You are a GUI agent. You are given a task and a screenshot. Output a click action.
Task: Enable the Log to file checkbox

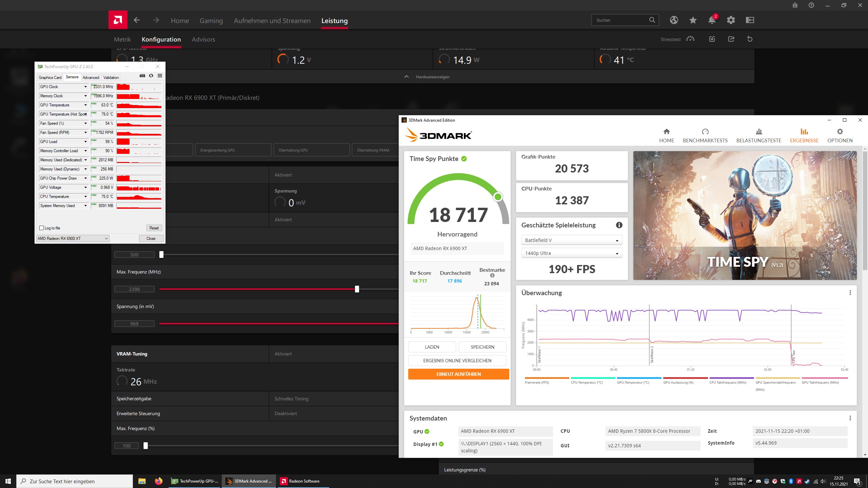click(42, 228)
